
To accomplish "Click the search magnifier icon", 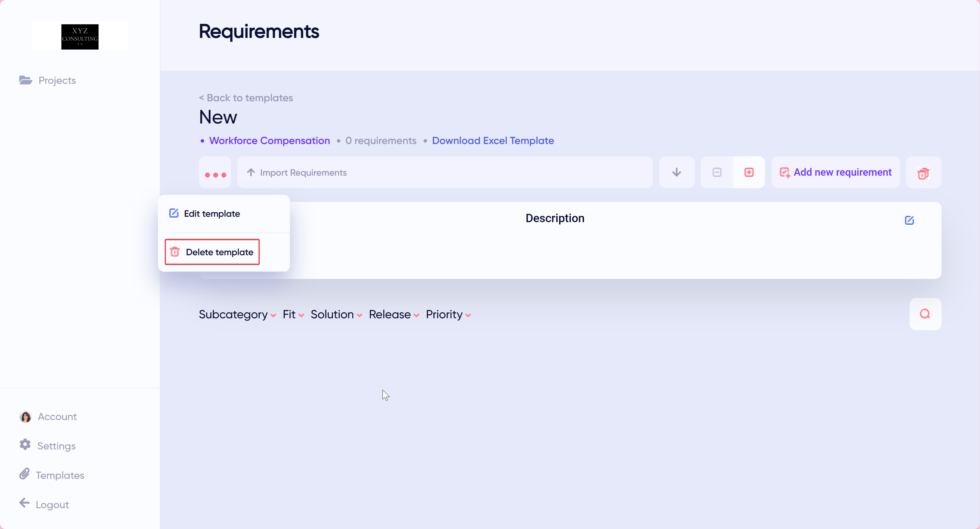I will tap(925, 314).
